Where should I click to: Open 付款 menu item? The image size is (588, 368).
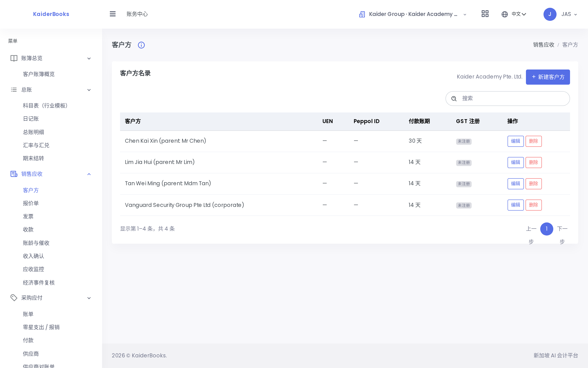pyautogui.click(x=28, y=340)
